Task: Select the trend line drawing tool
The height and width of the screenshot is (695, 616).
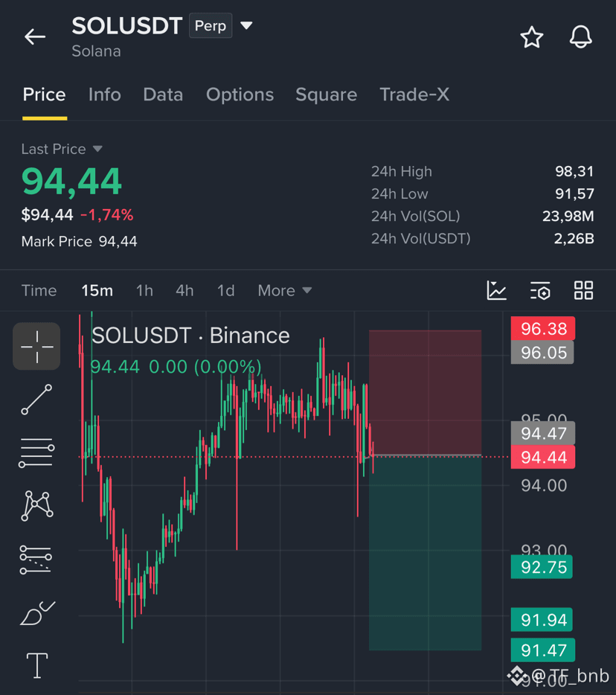Action: pos(36,400)
